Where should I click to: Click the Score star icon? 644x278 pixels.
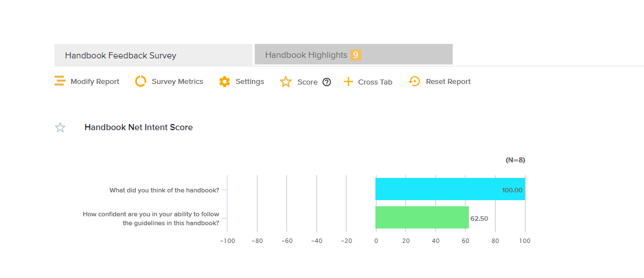(286, 82)
